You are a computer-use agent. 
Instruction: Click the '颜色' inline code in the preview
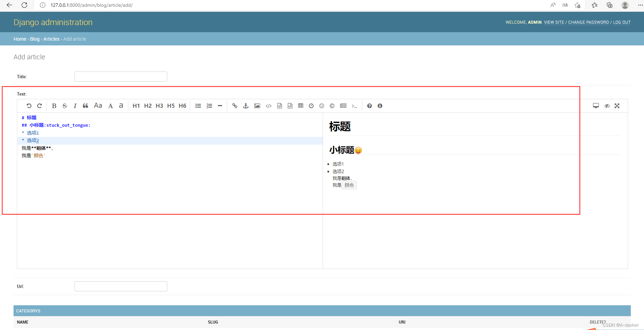pos(349,185)
